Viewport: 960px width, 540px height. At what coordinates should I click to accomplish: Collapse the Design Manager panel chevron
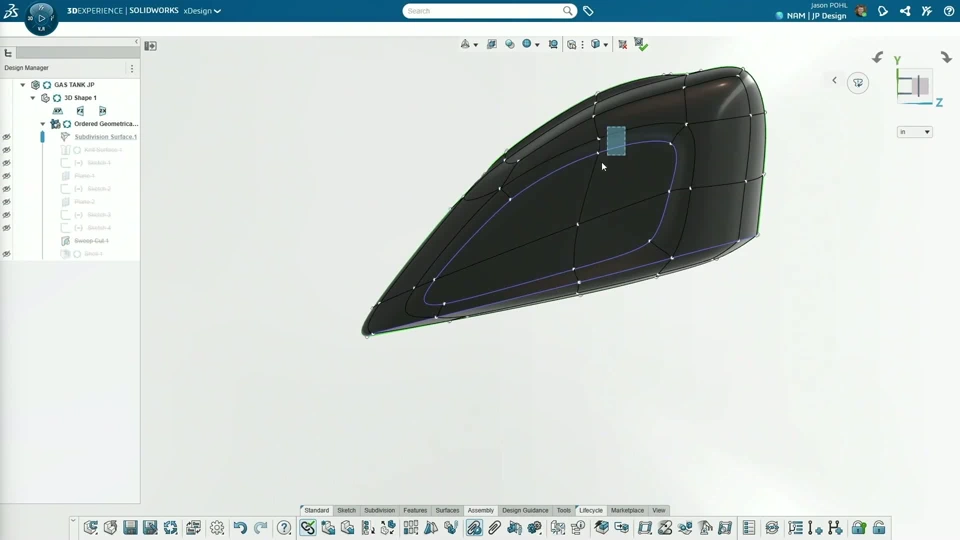coord(136,42)
